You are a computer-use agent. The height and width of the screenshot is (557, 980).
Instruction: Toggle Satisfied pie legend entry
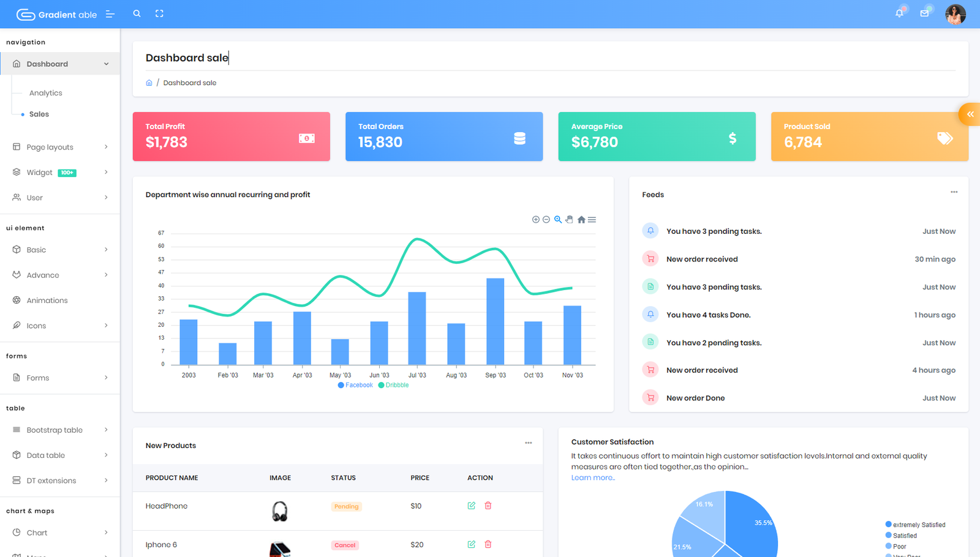point(901,536)
